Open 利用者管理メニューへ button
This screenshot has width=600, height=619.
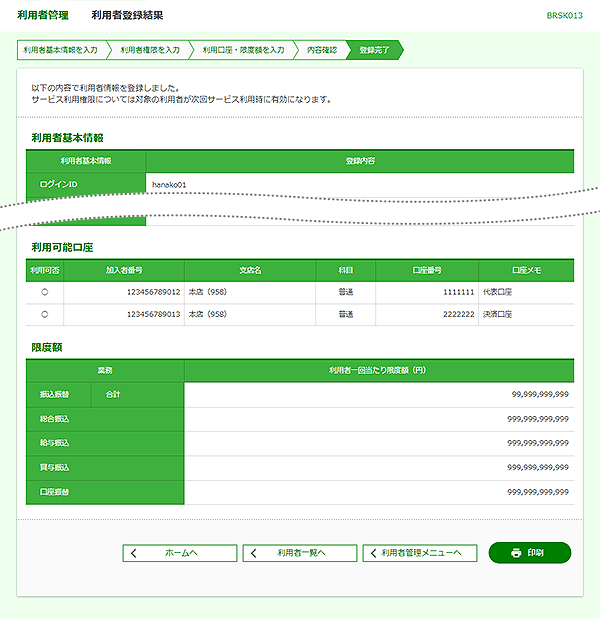420,553
